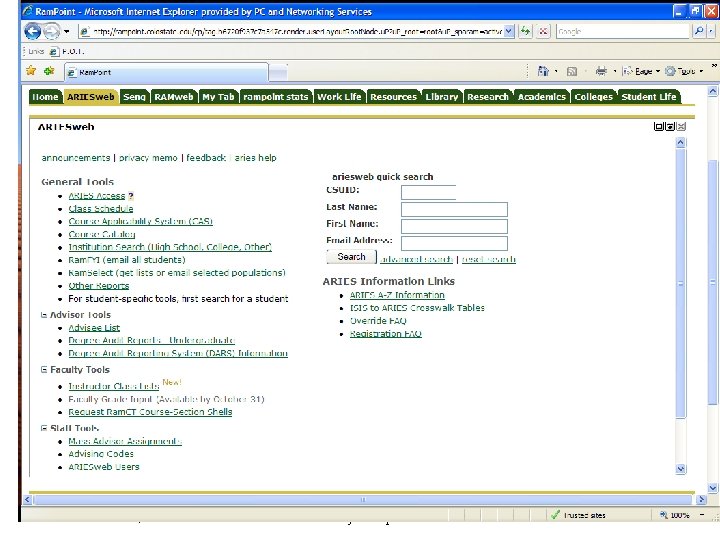Screen dimensions: 720x540
Task: Open the Colleges portal tab
Action: pyautogui.click(x=594, y=96)
